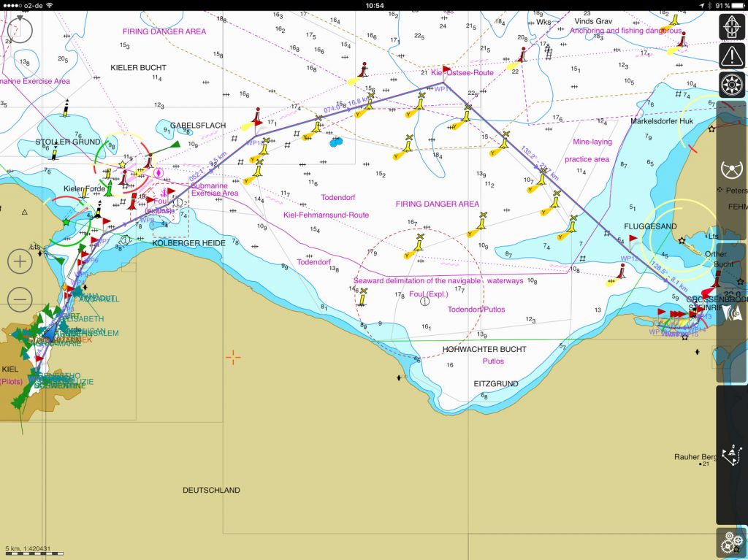Tap waypoint WP11 on the route

point(442,88)
